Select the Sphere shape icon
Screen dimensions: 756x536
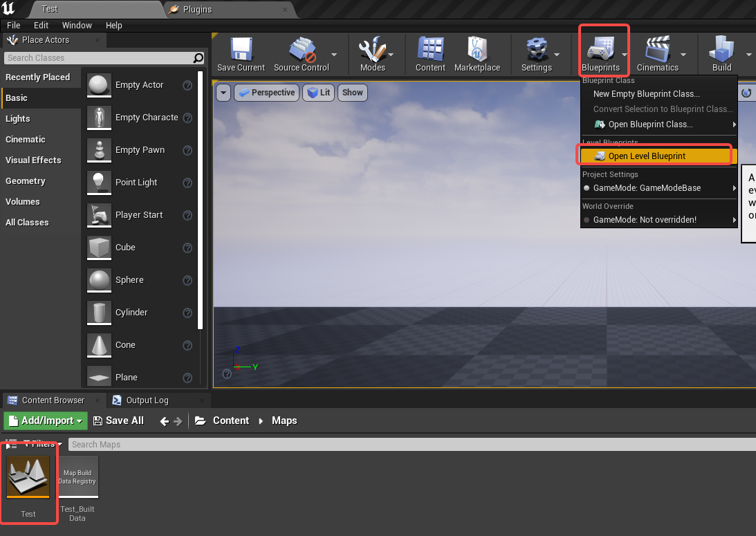pos(99,280)
